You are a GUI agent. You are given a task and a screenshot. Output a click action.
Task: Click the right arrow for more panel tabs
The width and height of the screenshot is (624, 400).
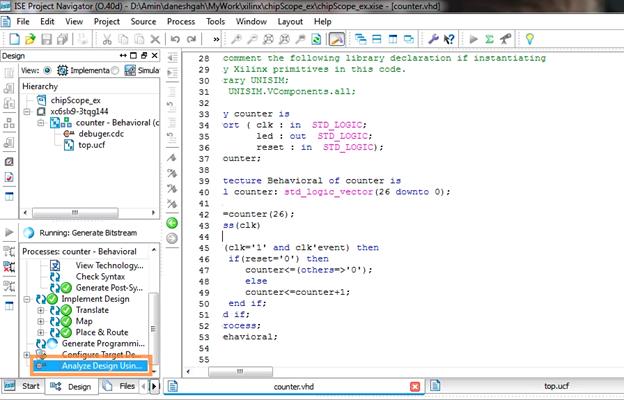click(154, 386)
